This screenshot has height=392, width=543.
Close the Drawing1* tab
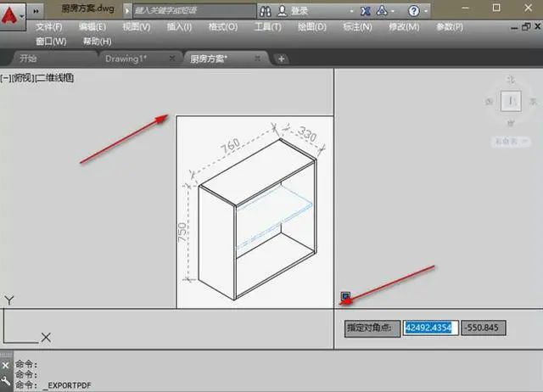(x=172, y=59)
